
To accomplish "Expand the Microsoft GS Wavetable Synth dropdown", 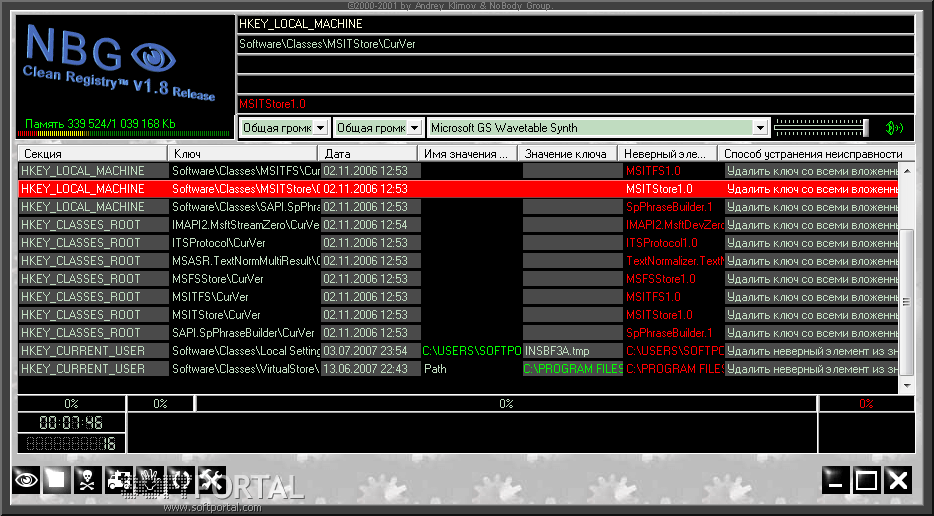I will point(760,128).
